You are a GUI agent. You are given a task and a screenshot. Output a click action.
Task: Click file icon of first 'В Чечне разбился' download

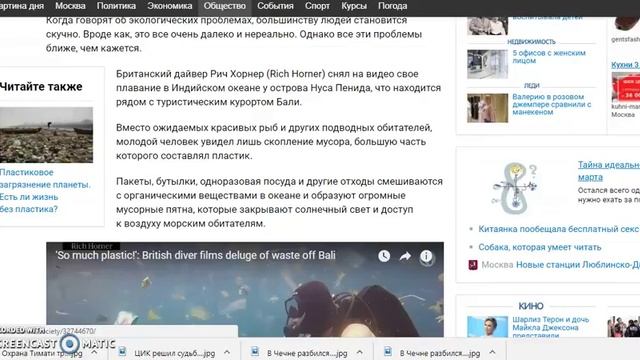255,351
